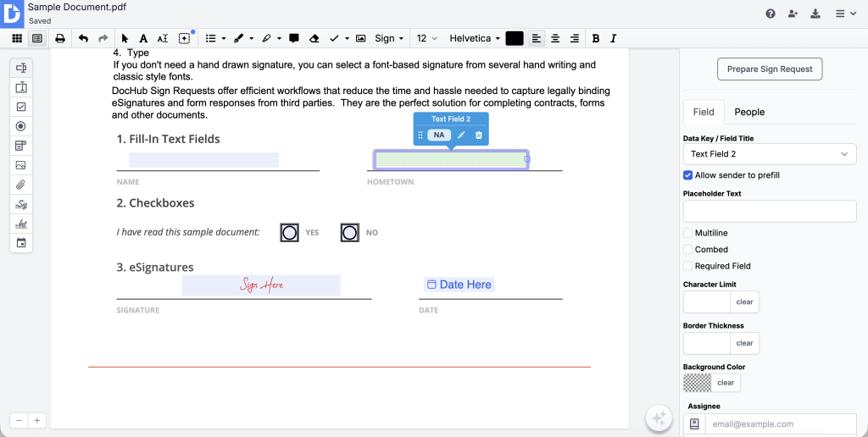
Task: Click the add people share icon
Action: (793, 14)
